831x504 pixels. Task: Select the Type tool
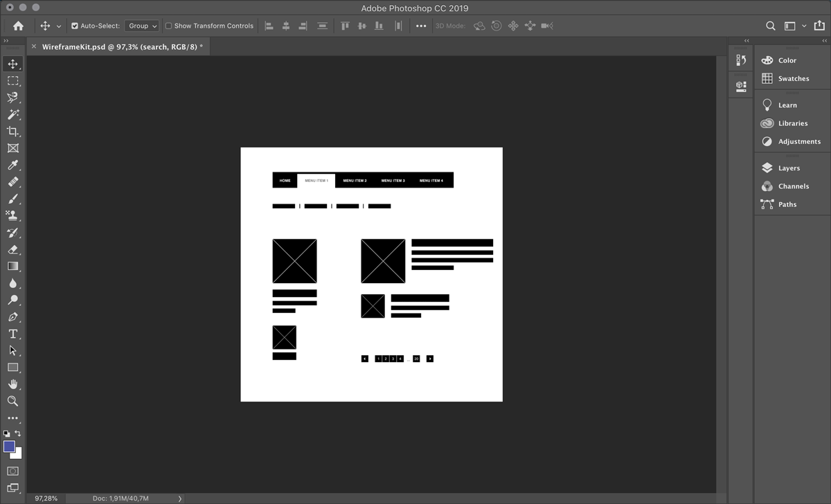point(12,334)
